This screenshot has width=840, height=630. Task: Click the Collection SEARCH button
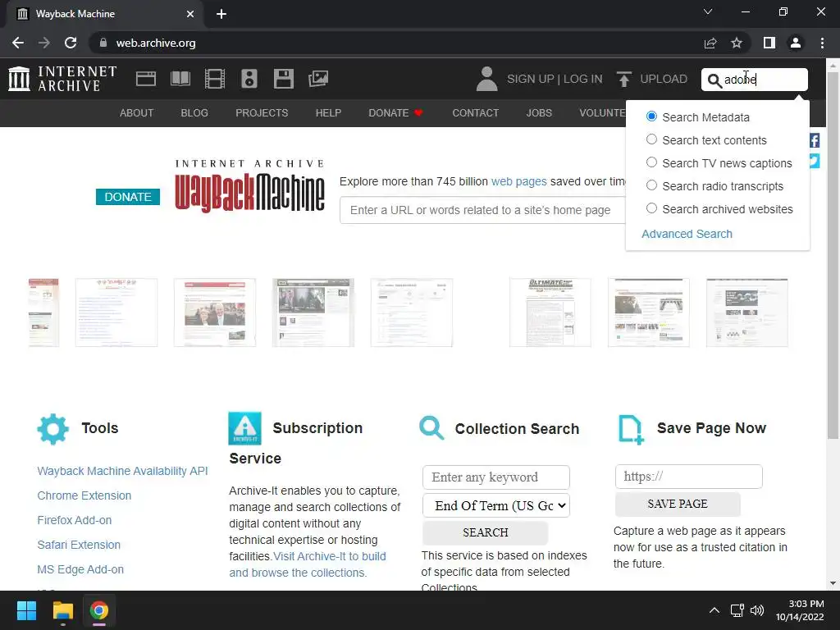click(x=486, y=532)
